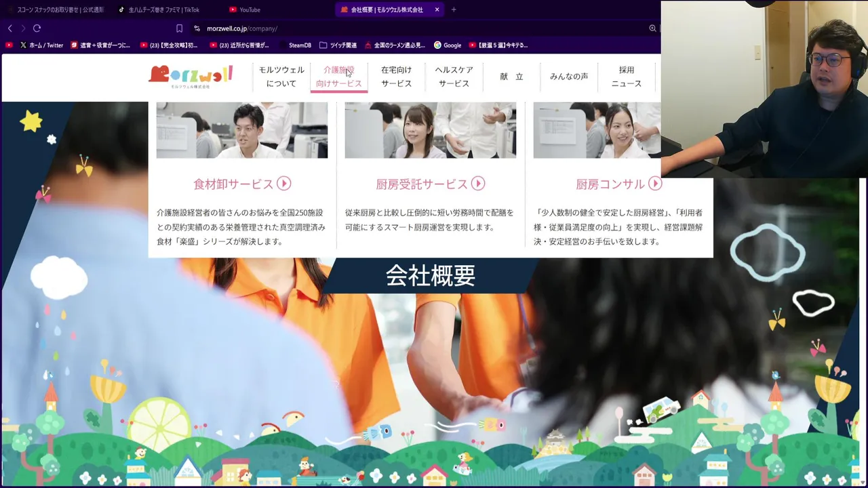The image size is (868, 488).
Task: Click the leftmost YouTube bookmark icon
Action: [x=9, y=45]
